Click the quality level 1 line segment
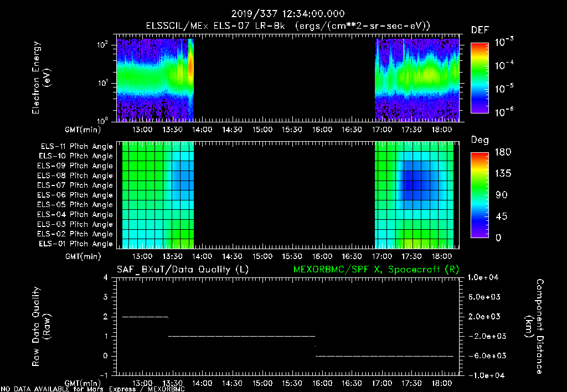 point(241,336)
